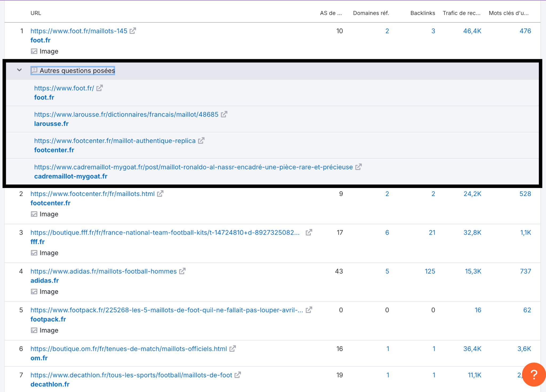Click traffic value 15,3K for adidas.fr
Viewport: 546px width, 392px height.
click(x=473, y=271)
